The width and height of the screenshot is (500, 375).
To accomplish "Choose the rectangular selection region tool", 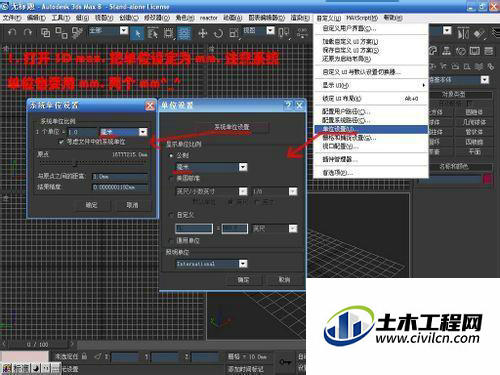I will (x=169, y=33).
